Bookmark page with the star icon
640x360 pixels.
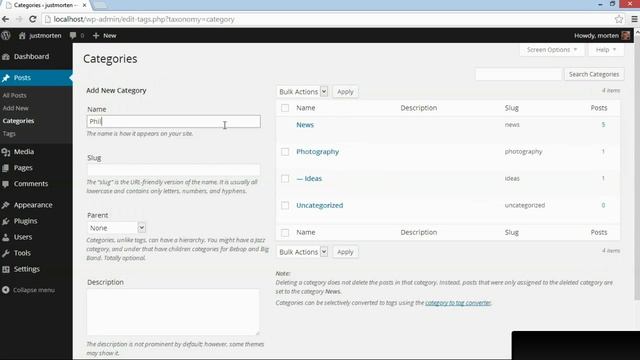click(x=619, y=19)
